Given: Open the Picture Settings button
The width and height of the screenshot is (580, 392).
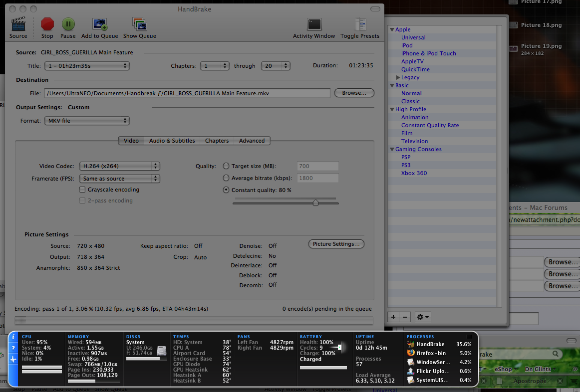Looking at the screenshot, I should click(336, 244).
